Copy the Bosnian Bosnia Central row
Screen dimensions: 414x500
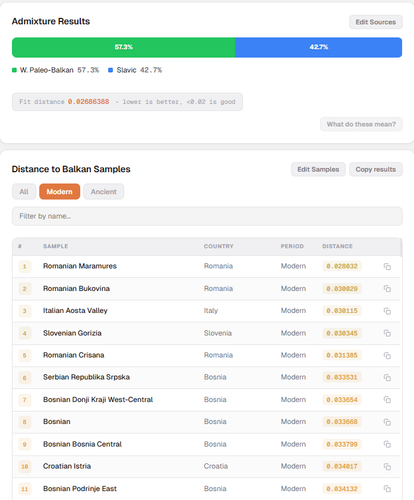(x=387, y=444)
